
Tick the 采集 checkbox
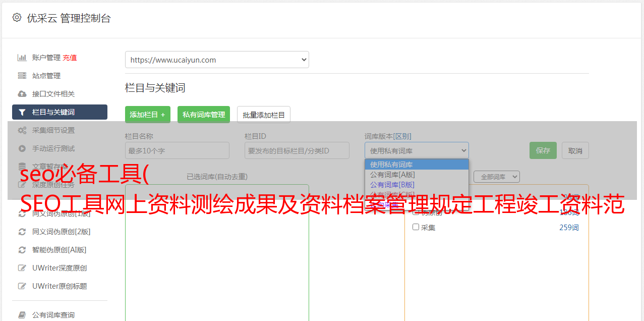point(416,227)
